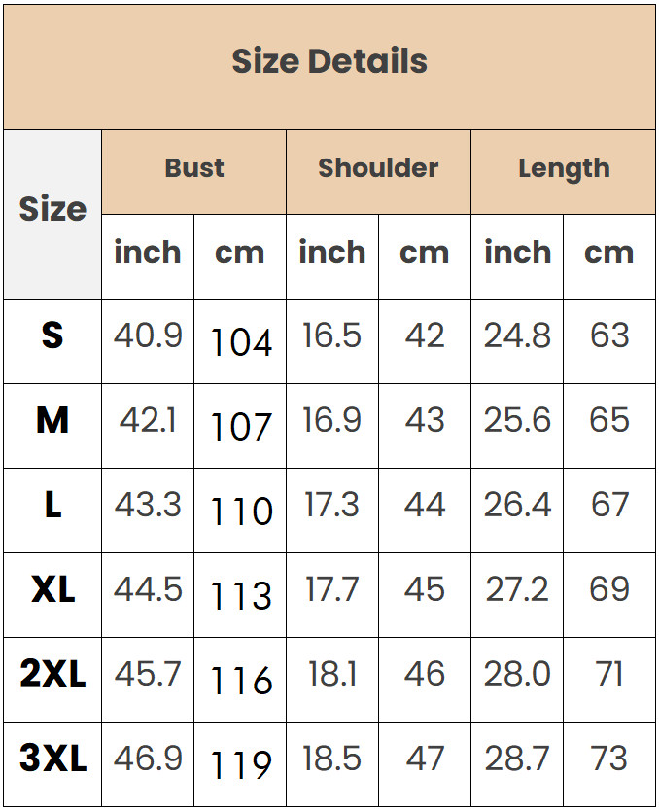Click the cm subheader under Length
The image size is (659, 812).
tap(609, 253)
